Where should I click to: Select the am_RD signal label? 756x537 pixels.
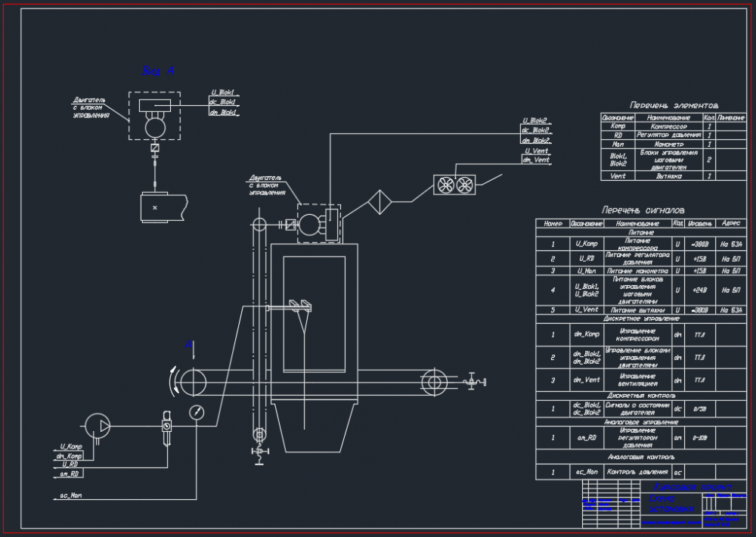pos(69,473)
